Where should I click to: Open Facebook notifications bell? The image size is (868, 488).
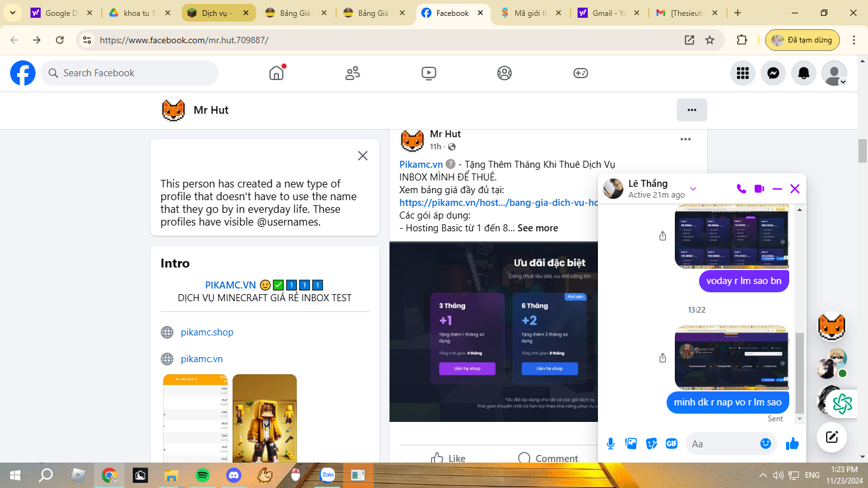(x=804, y=73)
